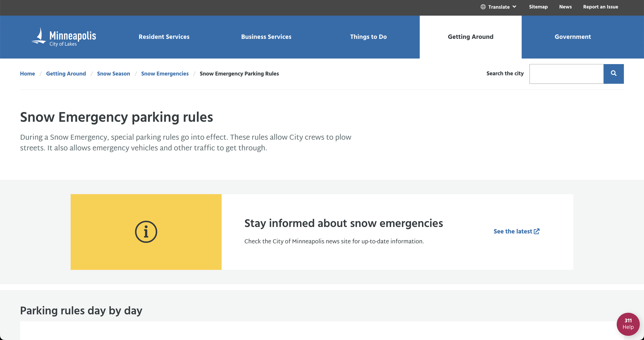Open the Resident Services menu
The height and width of the screenshot is (340, 644).
[164, 37]
